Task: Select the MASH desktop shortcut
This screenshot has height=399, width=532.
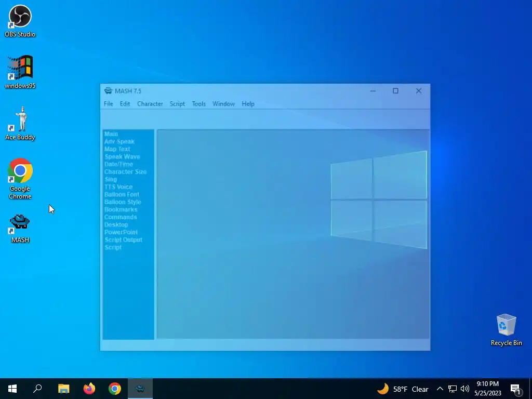Action: [20, 229]
